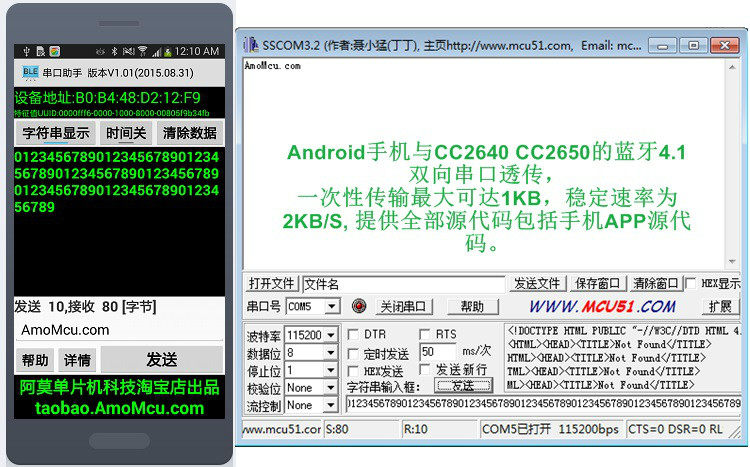The width and height of the screenshot is (750, 467).
Task: Minimize the SSCOM3.2 window
Action: 662,46
